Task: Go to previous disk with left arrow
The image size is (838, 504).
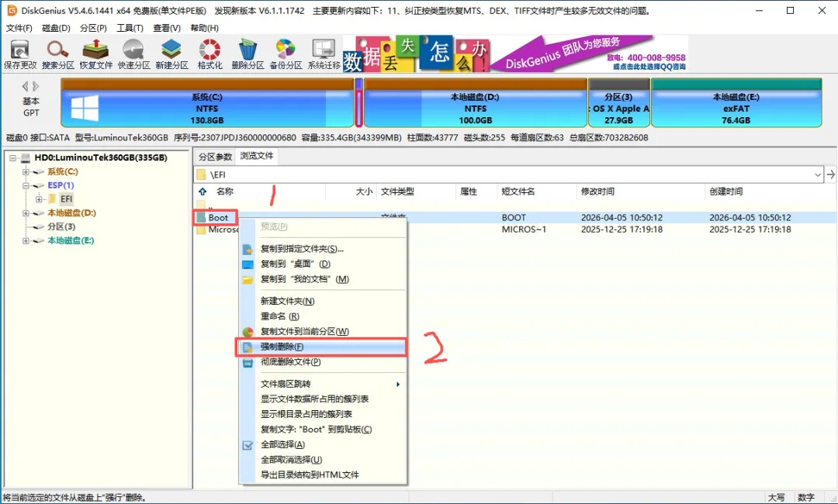Action: click(x=25, y=86)
